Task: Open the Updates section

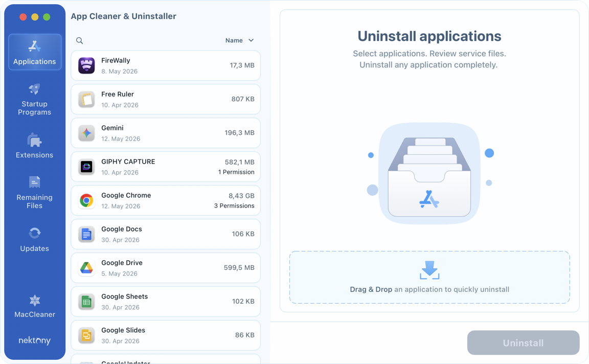Action: click(35, 239)
